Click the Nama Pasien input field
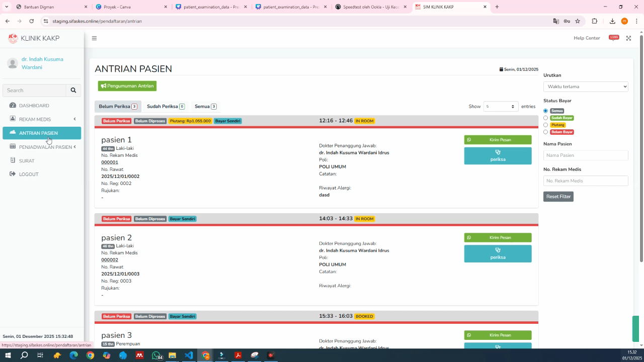644x362 pixels. 586,155
